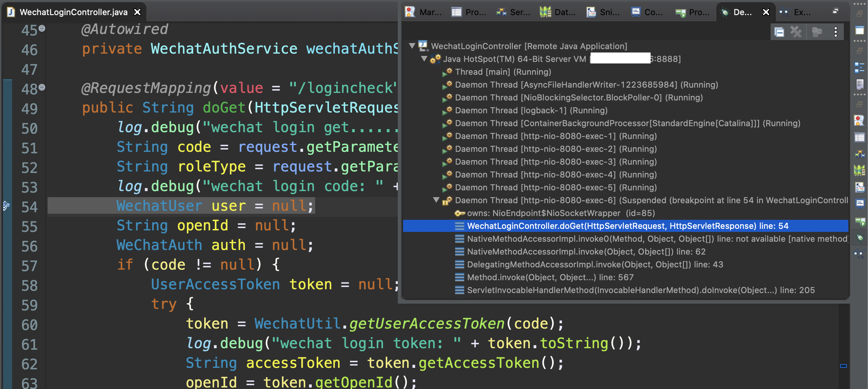Collapse suspended http-nio-8080-exec-6 thread node
The width and height of the screenshot is (868, 389).
point(437,200)
